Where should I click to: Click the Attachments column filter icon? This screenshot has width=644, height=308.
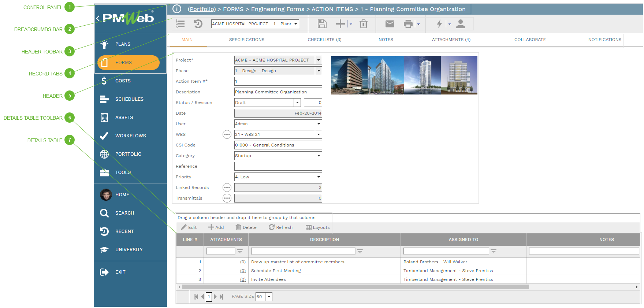pyautogui.click(x=240, y=251)
